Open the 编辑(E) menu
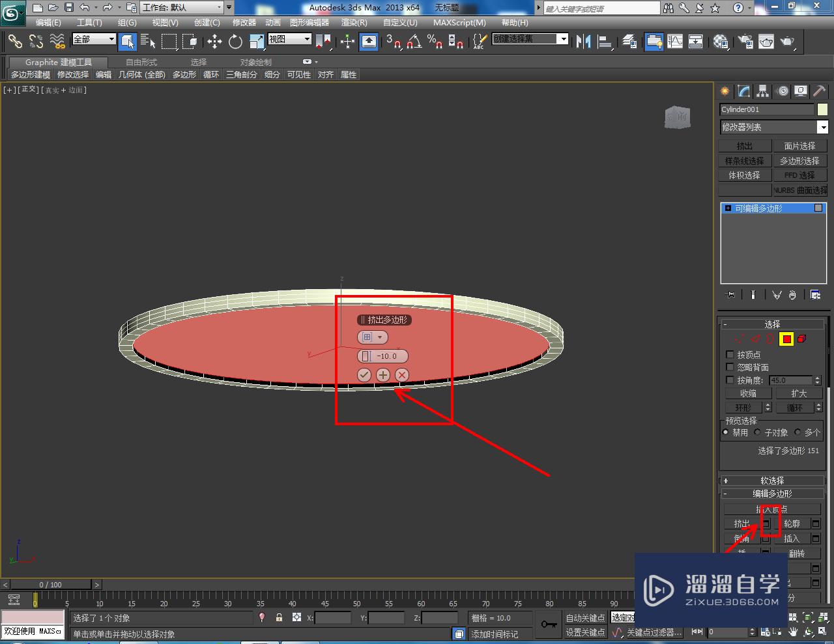Screen dimensions: 834x644 (48, 23)
